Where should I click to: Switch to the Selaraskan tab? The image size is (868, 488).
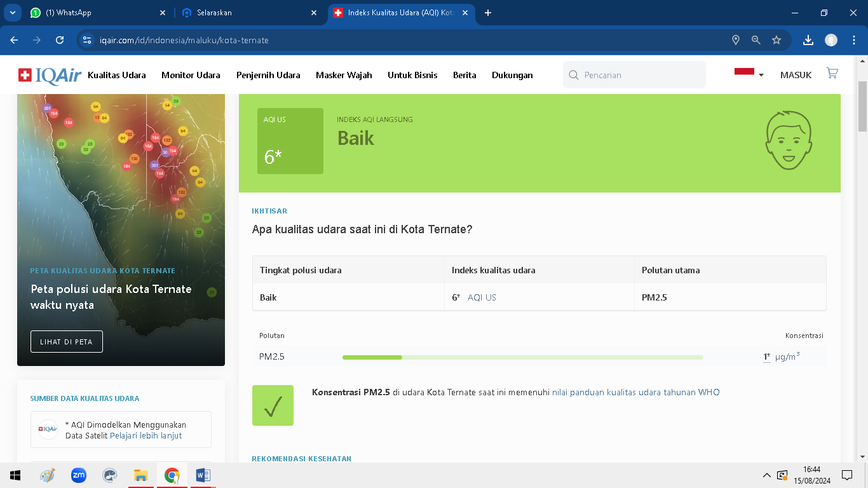(x=249, y=13)
